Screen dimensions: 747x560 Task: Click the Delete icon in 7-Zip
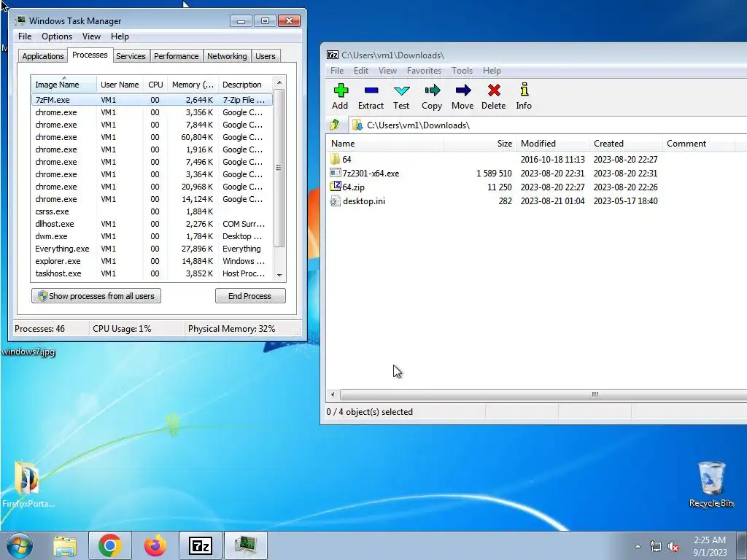[x=494, y=90]
